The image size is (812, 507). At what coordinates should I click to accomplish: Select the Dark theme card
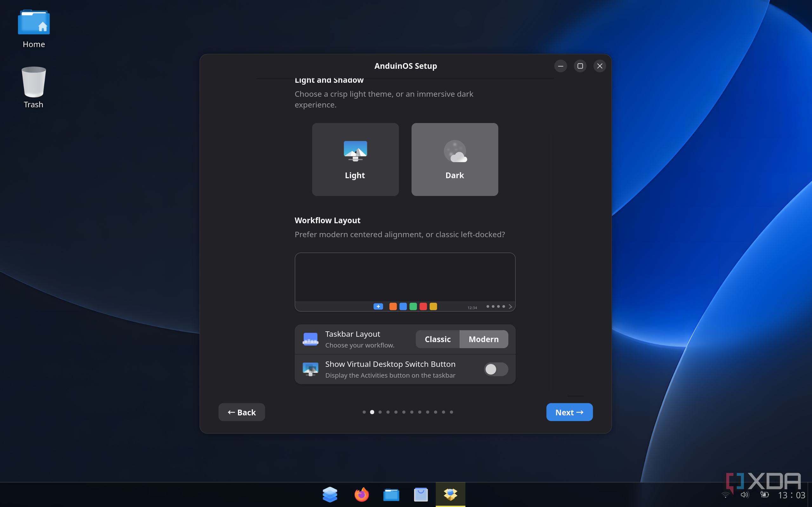[x=455, y=159]
